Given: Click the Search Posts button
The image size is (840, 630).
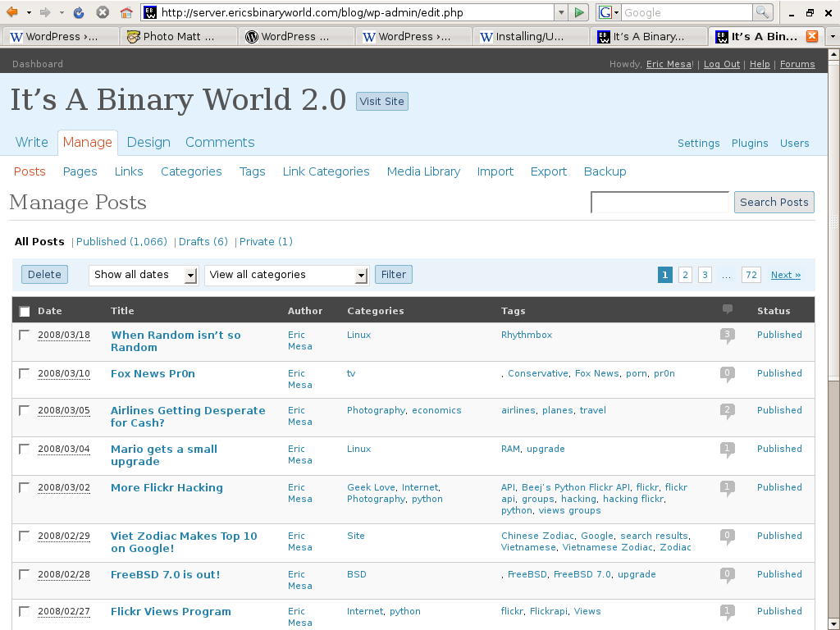Looking at the screenshot, I should 774,202.
